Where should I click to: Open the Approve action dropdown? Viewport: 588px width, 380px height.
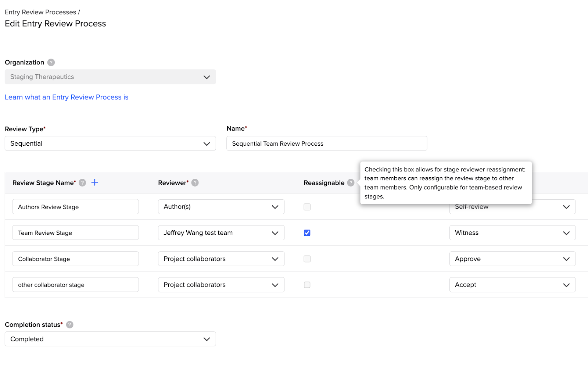click(512, 259)
